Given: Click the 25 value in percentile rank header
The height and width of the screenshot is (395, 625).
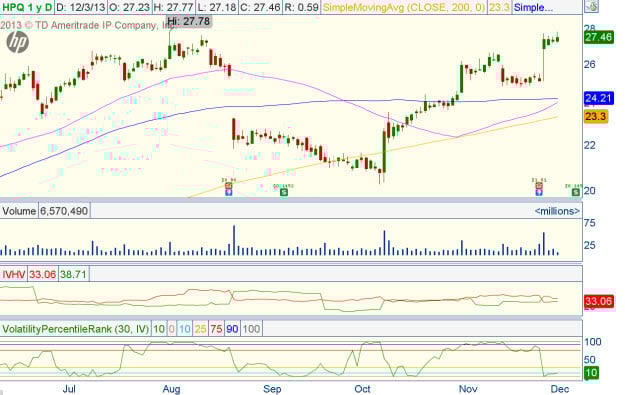Looking at the screenshot, I should tap(200, 329).
